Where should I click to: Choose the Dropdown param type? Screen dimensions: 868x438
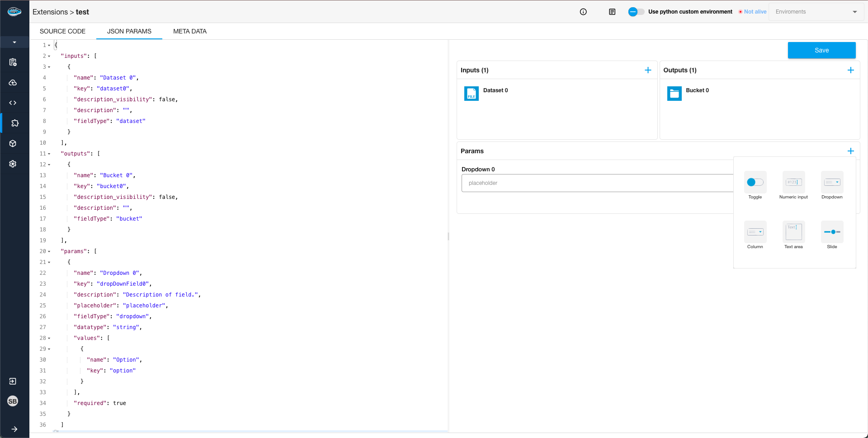tap(832, 183)
